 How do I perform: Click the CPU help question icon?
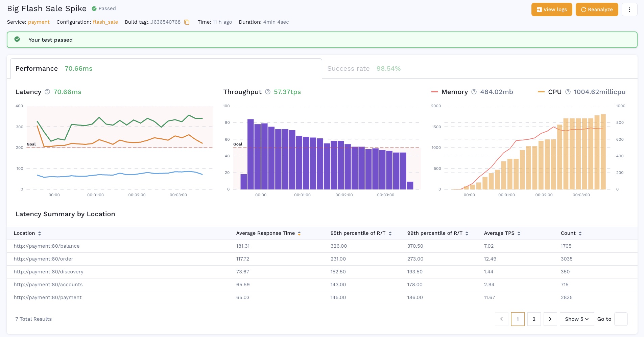(x=568, y=92)
